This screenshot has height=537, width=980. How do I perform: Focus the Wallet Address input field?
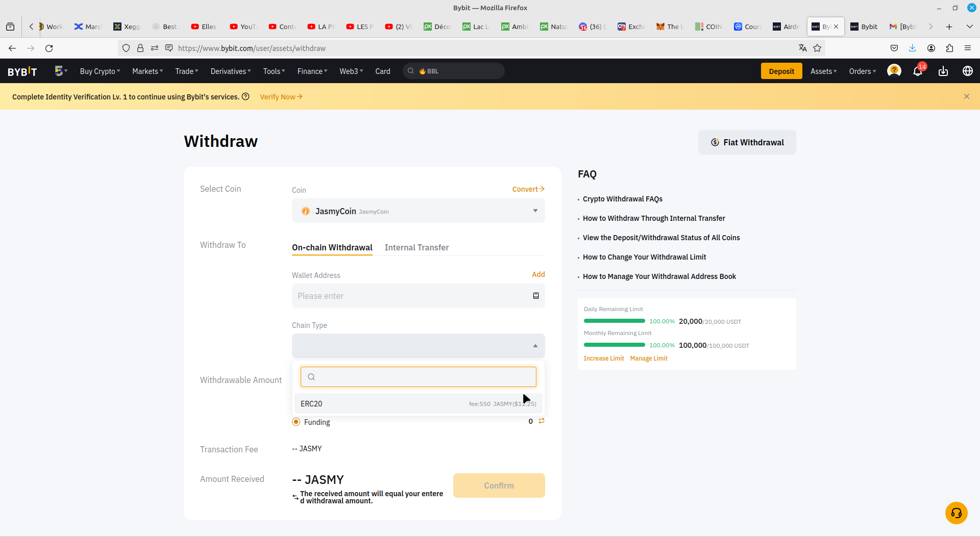click(x=419, y=296)
